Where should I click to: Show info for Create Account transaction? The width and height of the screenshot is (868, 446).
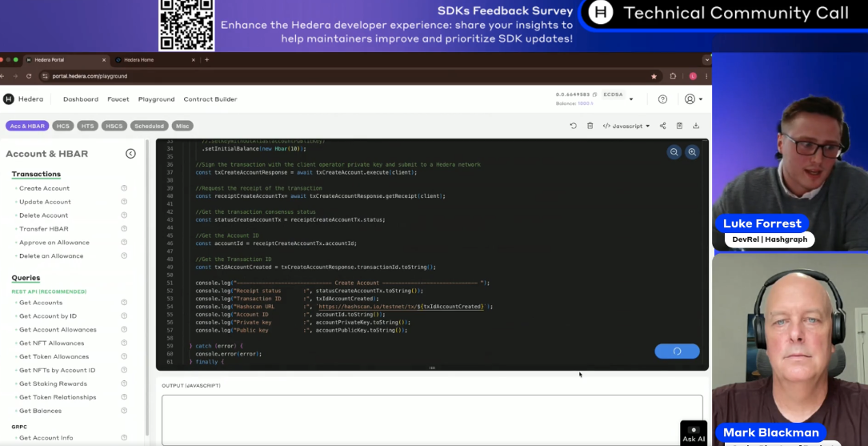tap(124, 188)
